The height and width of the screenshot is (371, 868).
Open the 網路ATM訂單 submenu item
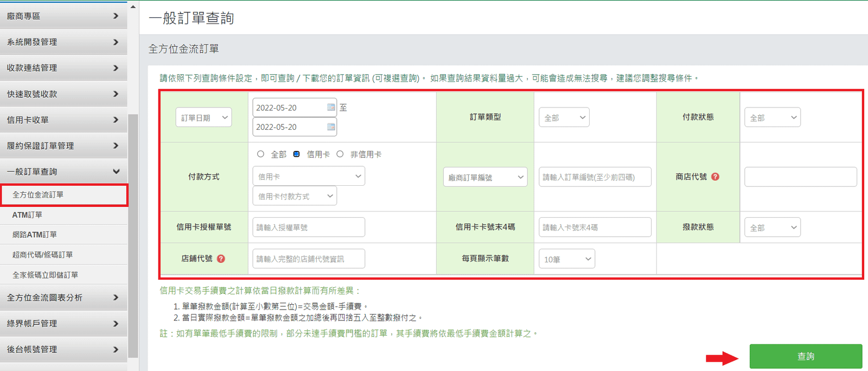[x=63, y=235]
